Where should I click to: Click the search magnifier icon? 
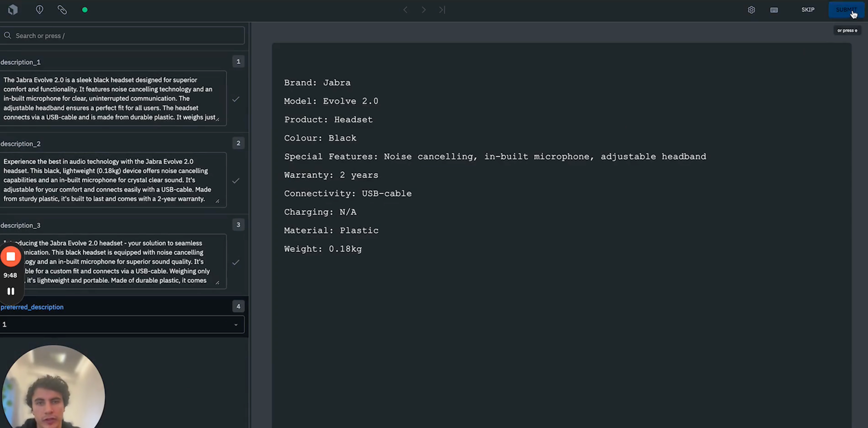coord(7,36)
